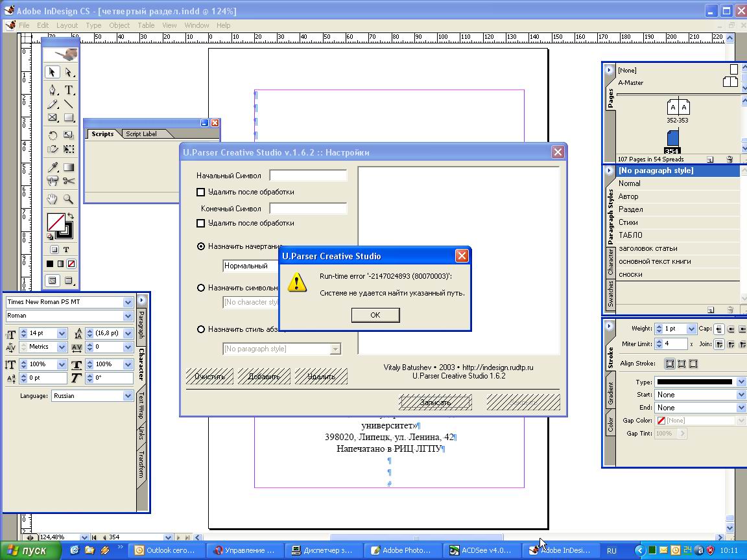Image resolution: width=747 pixels, height=560 pixels.
Task: Choose the Rectangle Frame tool
Action: [52, 117]
